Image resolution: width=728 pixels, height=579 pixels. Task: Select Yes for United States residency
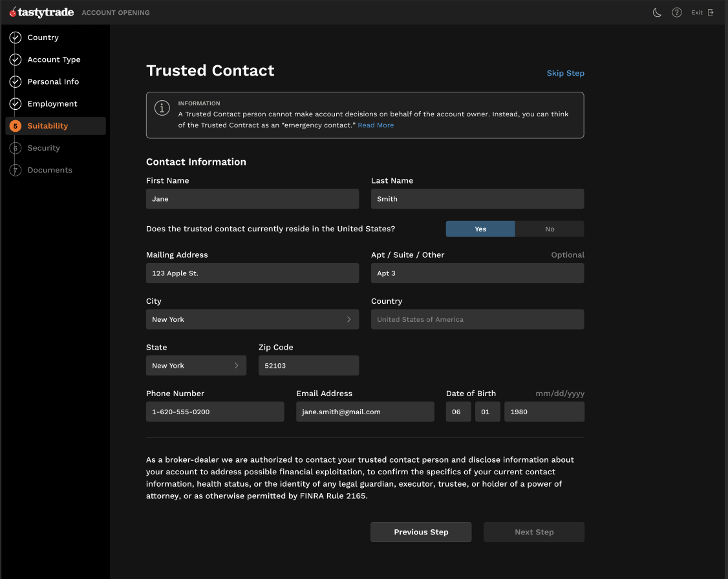tap(480, 229)
